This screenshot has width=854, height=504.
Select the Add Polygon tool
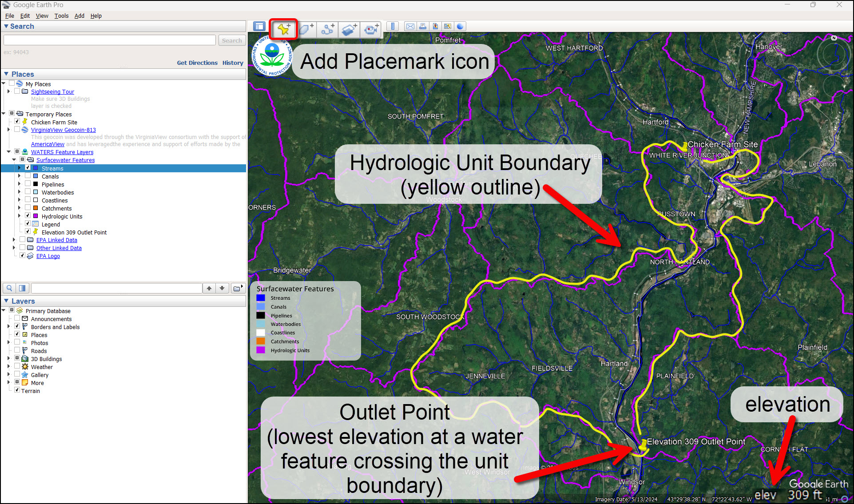[x=306, y=29]
